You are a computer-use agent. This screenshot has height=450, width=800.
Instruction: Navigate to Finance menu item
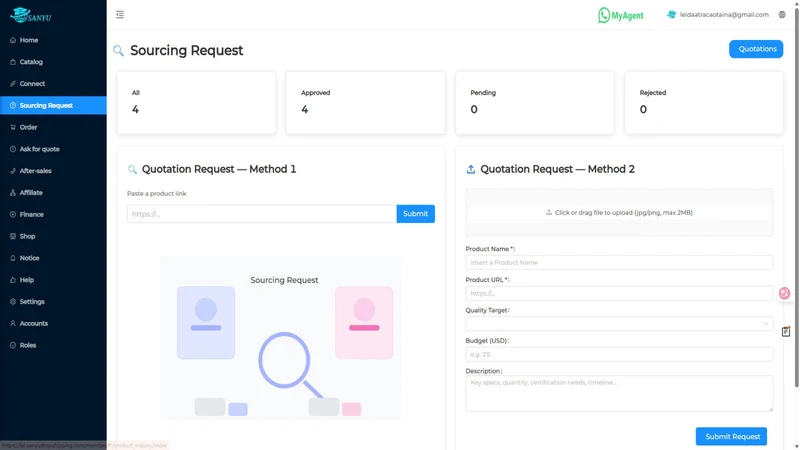53,214
